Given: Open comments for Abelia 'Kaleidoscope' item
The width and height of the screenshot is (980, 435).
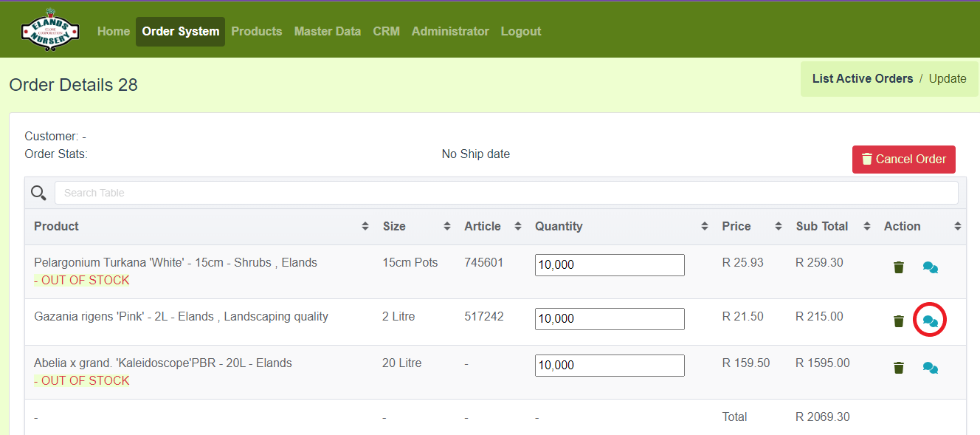Looking at the screenshot, I should (930, 368).
